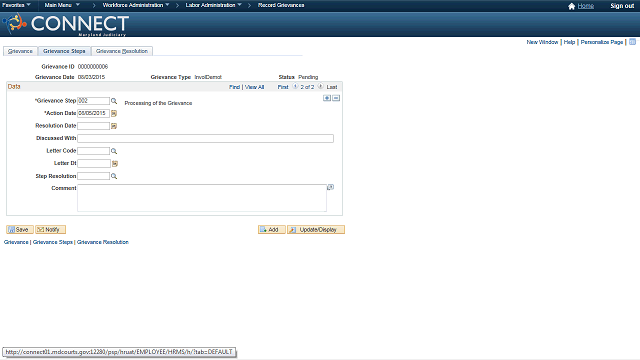This screenshot has width=640, height=360.
Task: Go to First row link
Action: [x=283, y=87]
